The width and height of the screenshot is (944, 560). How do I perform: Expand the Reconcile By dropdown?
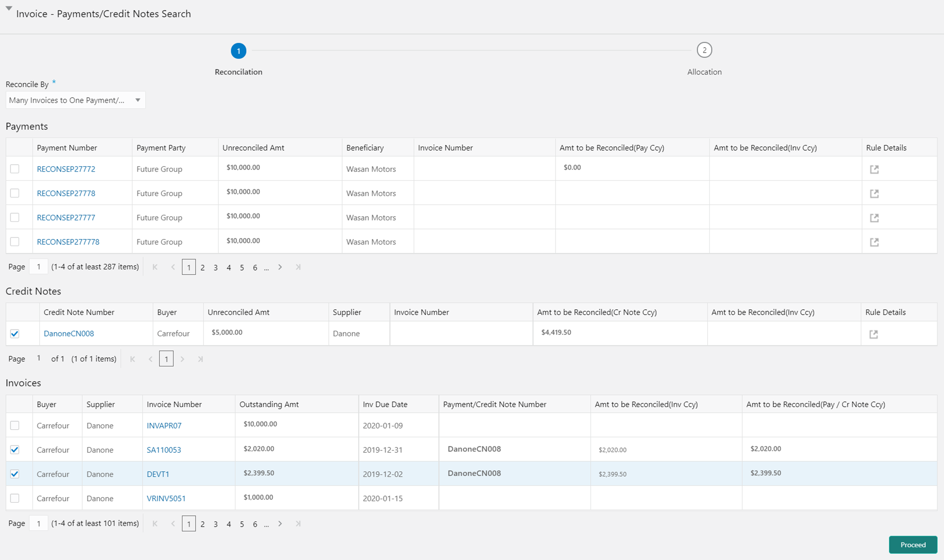(x=137, y=100)
